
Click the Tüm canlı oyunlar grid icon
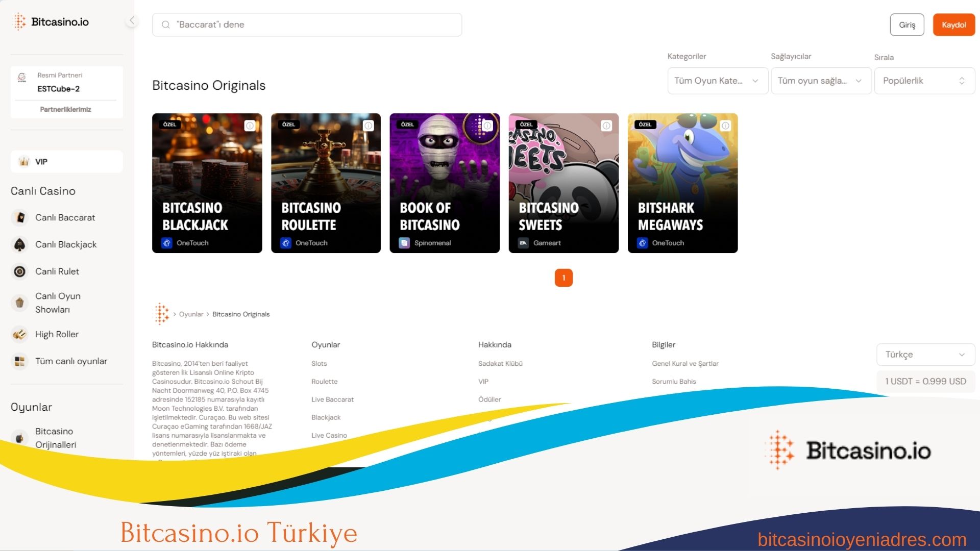point(19,361)
